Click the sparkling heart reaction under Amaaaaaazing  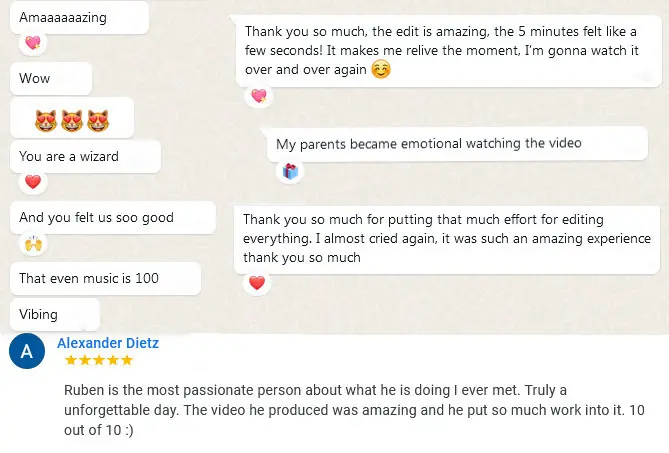pyautogui.click(x=33, y=43)
